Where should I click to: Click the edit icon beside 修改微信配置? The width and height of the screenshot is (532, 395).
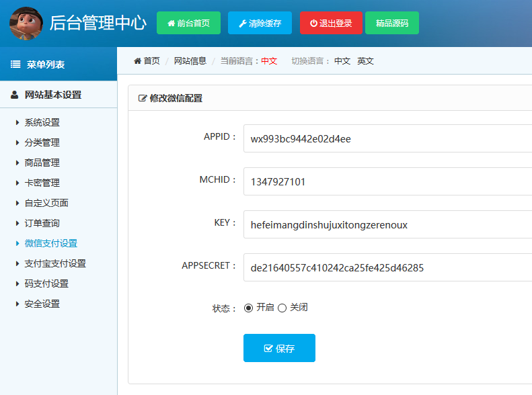143,98
